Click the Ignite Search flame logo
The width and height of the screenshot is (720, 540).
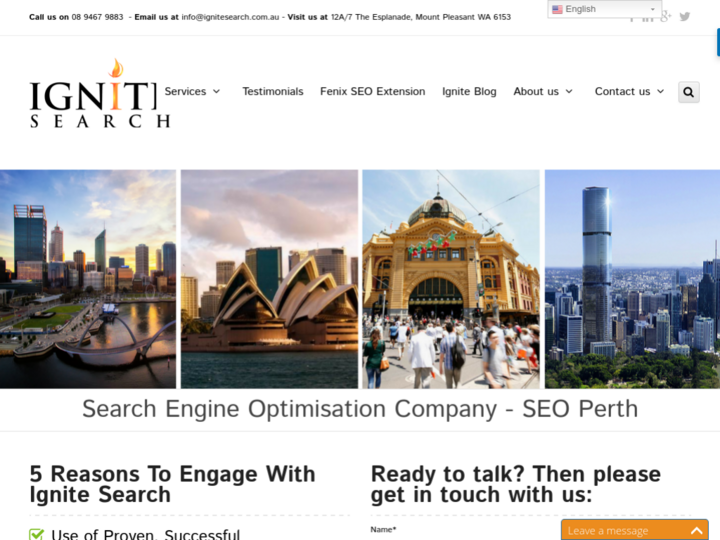[100, 93]
